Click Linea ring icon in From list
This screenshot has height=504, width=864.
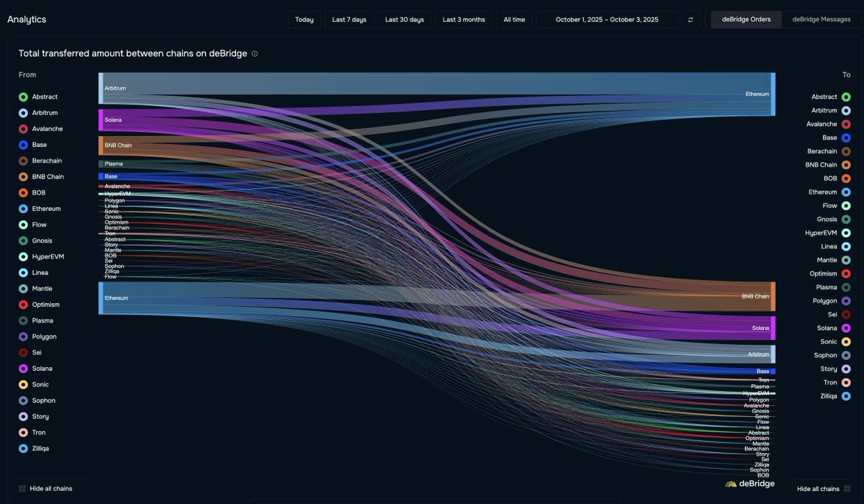point(23,273)
